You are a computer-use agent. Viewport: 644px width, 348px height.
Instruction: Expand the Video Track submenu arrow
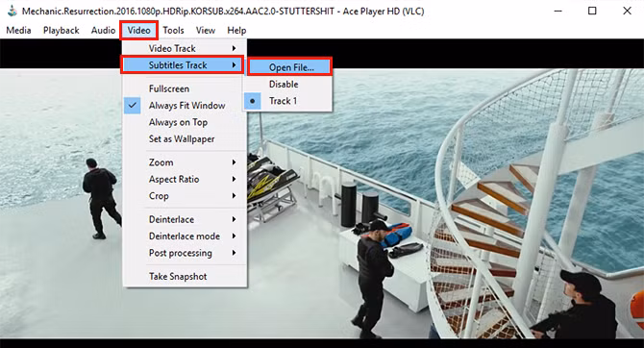tap(234, 48)
